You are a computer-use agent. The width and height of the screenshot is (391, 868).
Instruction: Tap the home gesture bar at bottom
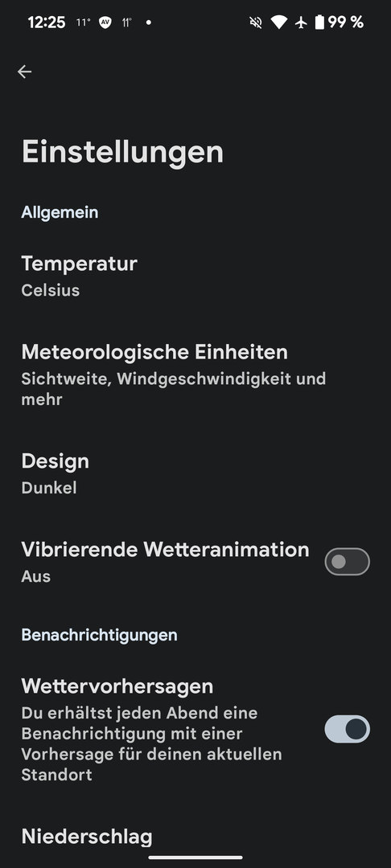pyautogui.click(x=195, y=858)
